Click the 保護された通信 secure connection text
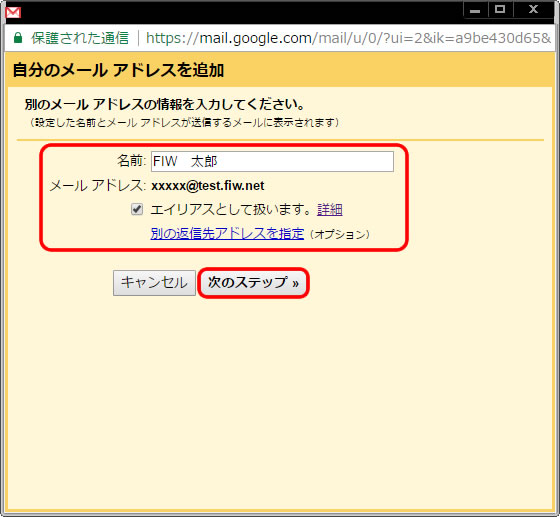The image size is (560, 517). point(80,38)
